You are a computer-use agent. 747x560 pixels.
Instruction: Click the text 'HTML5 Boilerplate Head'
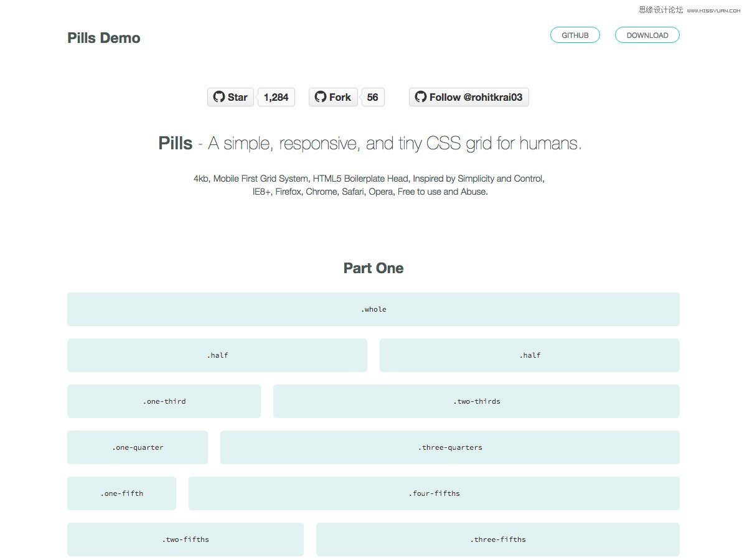(361, 179)
